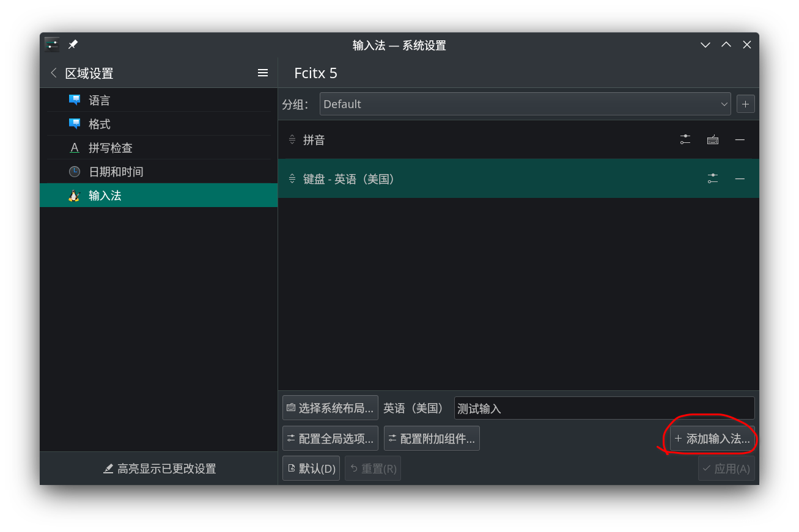Minimize the 系统设置 window
The width and height of the screenshot is (799, 532).
705,45
